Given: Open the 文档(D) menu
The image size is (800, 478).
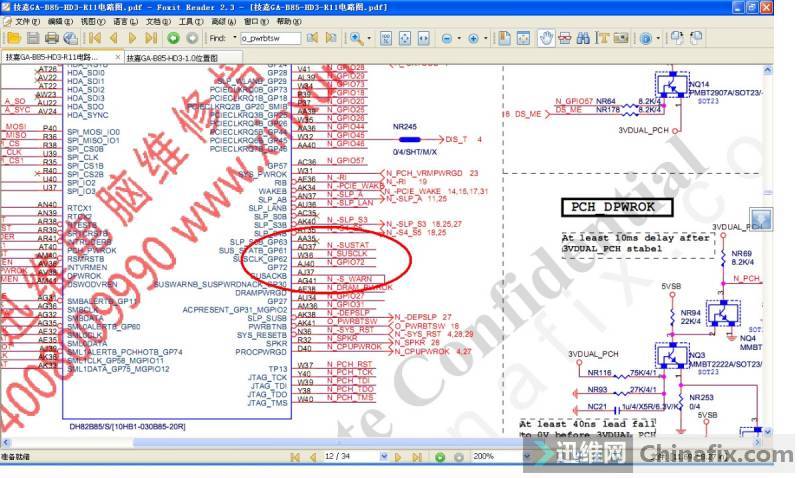Looking at the screenshot, I should point(158,22).
